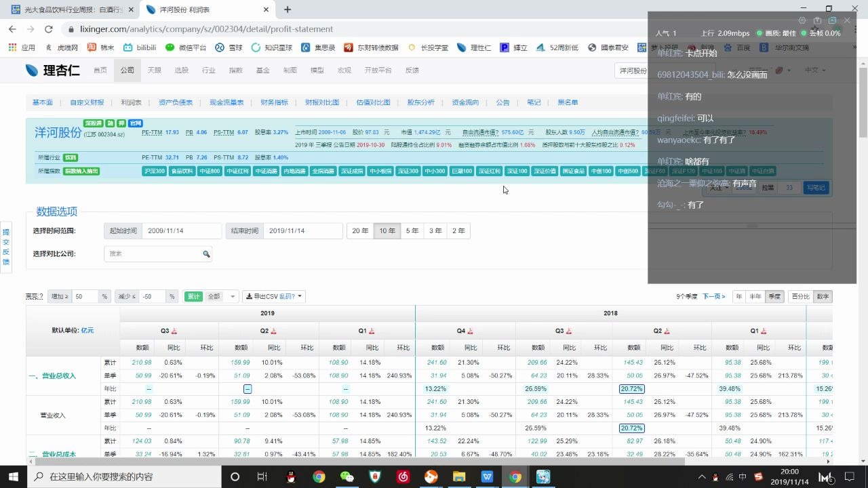868x488 pixels.
Task: Go to 下一页 of quarters
Action: pyautogui.click(x=713, y=296)
